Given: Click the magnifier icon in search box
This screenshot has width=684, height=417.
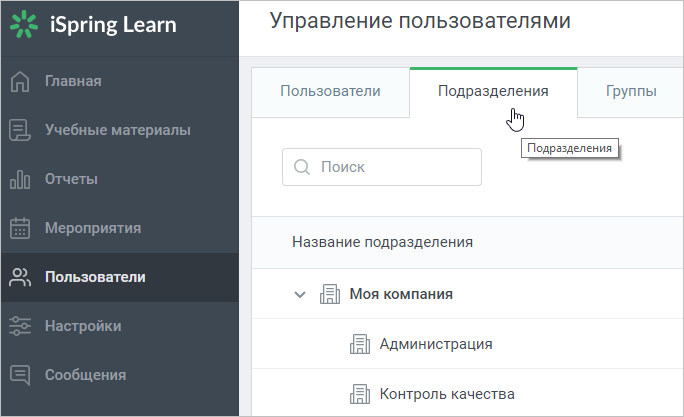Looking at the screenshot, I should pos(302,167).
